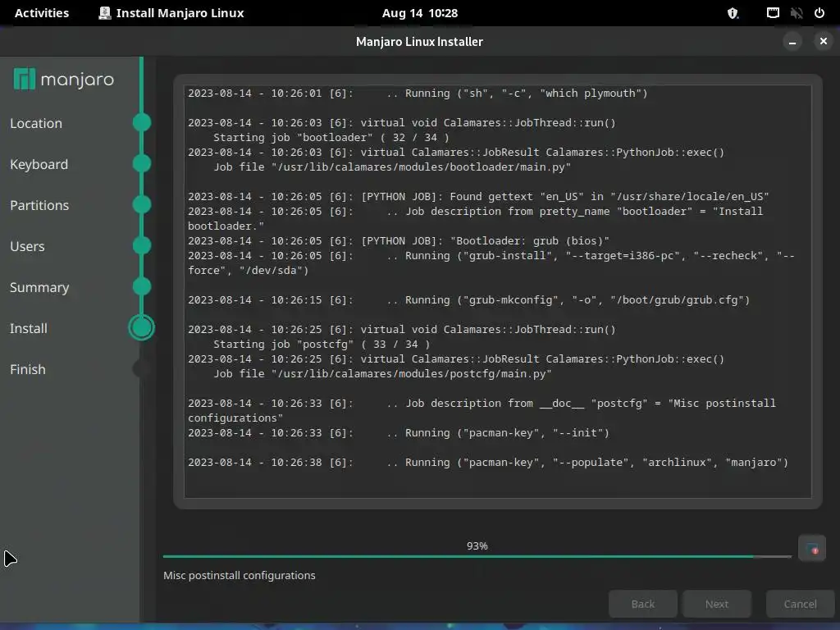Select the Partitions step in sidebar
Viewport: 840px width, 630px height.
pyautogui.click(x=39, y=205)
